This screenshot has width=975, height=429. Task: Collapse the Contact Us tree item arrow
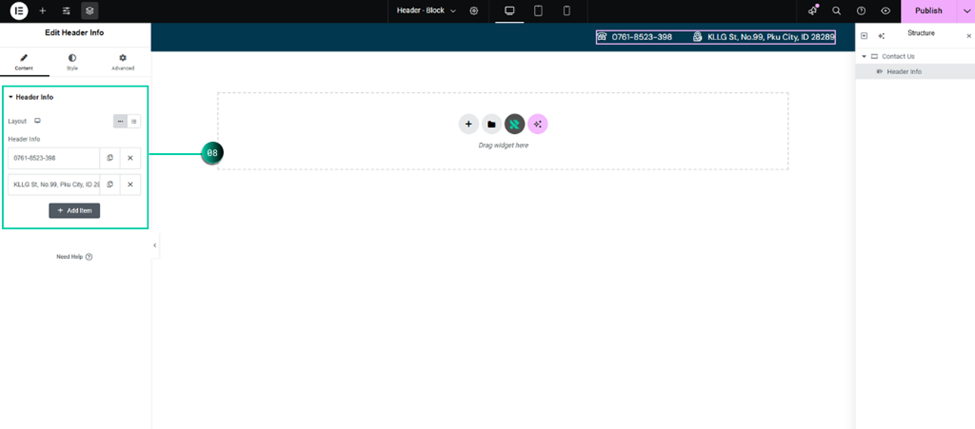point(864,57)
